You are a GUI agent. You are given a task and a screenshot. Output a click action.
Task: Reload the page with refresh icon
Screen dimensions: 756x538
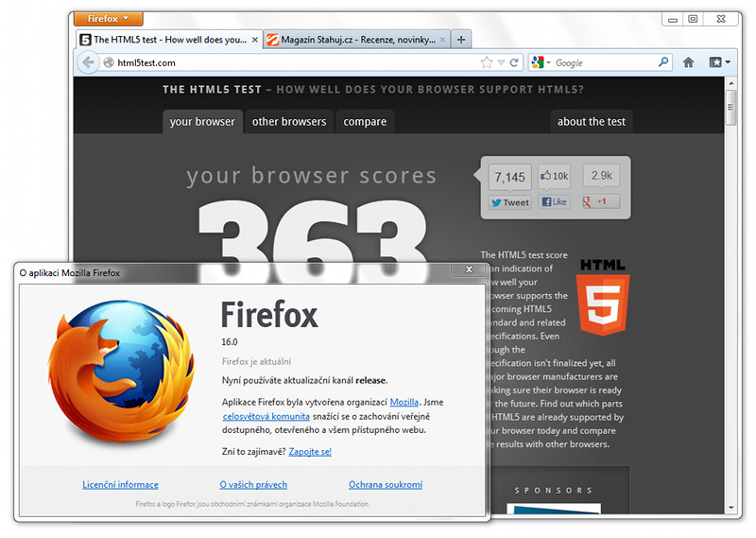pos(514,62)
